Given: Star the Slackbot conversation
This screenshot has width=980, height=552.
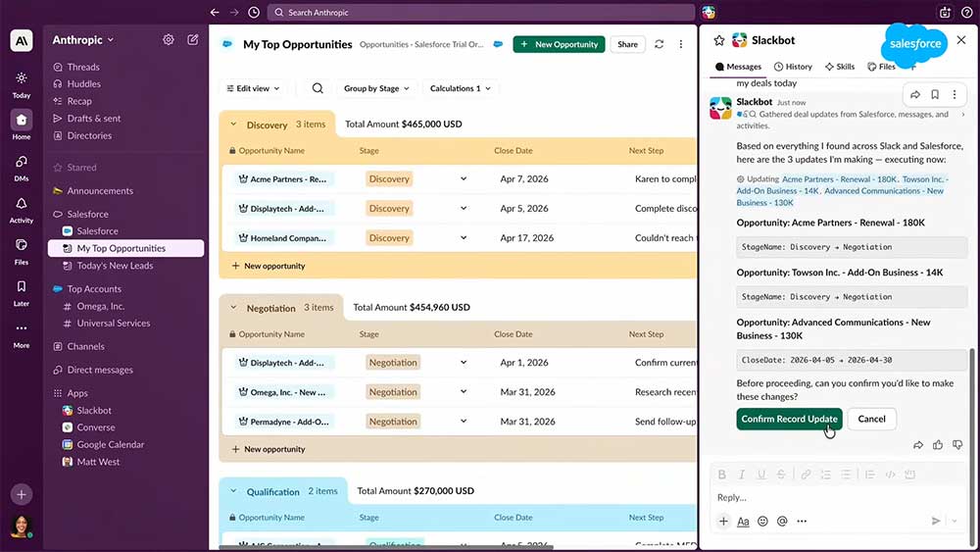Looking at the screenshot, I should click(719, 40).
